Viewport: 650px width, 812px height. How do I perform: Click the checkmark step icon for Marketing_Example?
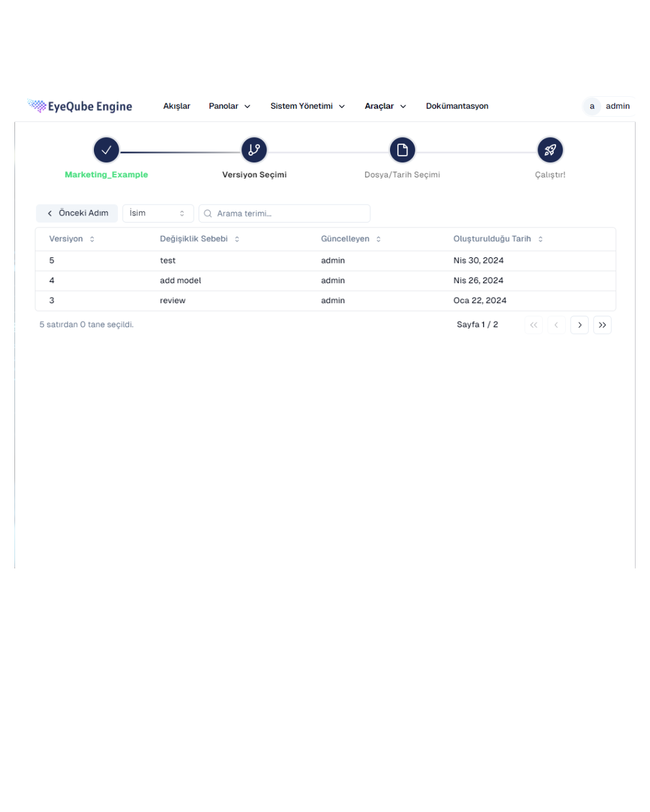(x=106, y=150)
